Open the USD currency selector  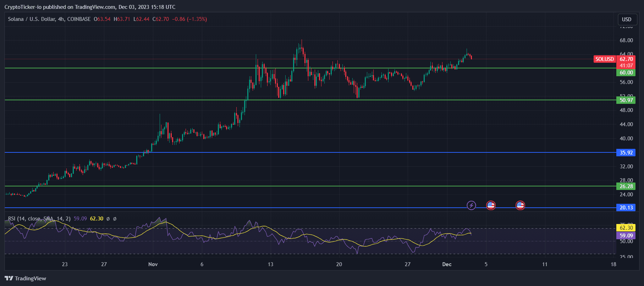click(626, 19)
